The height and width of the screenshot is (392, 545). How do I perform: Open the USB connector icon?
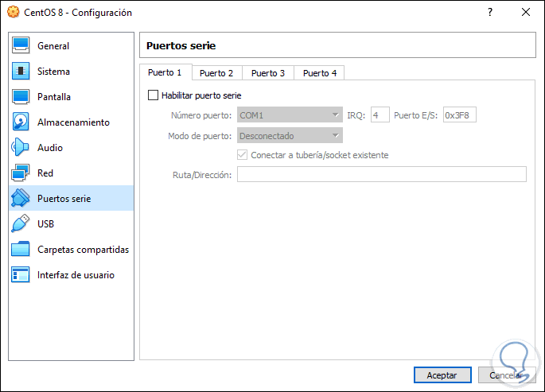pyautogui.click(x=21, y=224)
